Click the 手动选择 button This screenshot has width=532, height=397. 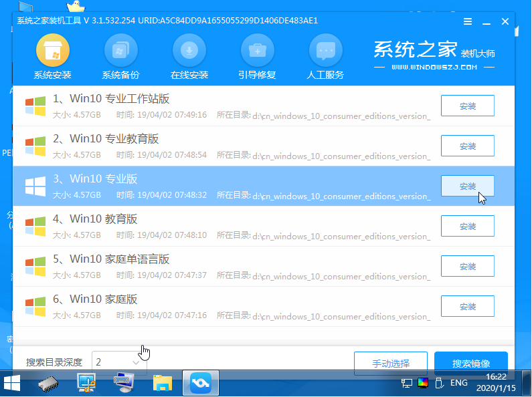(391, 363)
